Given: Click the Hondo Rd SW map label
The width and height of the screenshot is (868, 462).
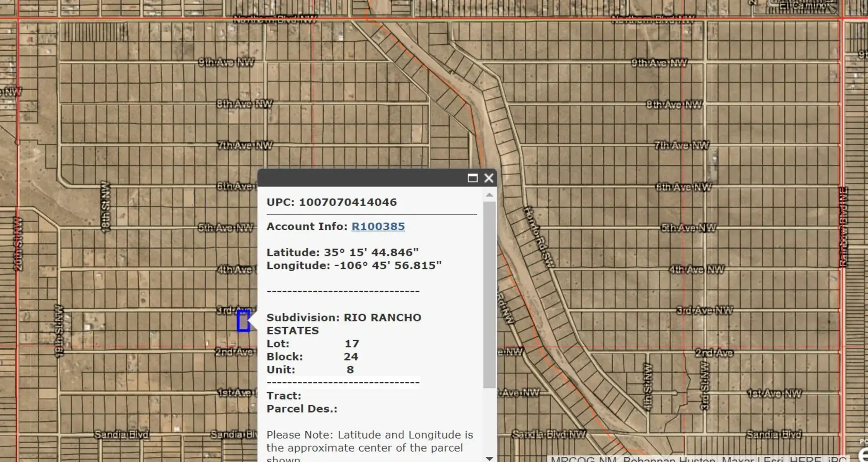Looking at the screenshot, I should pyautogui.click(x=539, y=237).
